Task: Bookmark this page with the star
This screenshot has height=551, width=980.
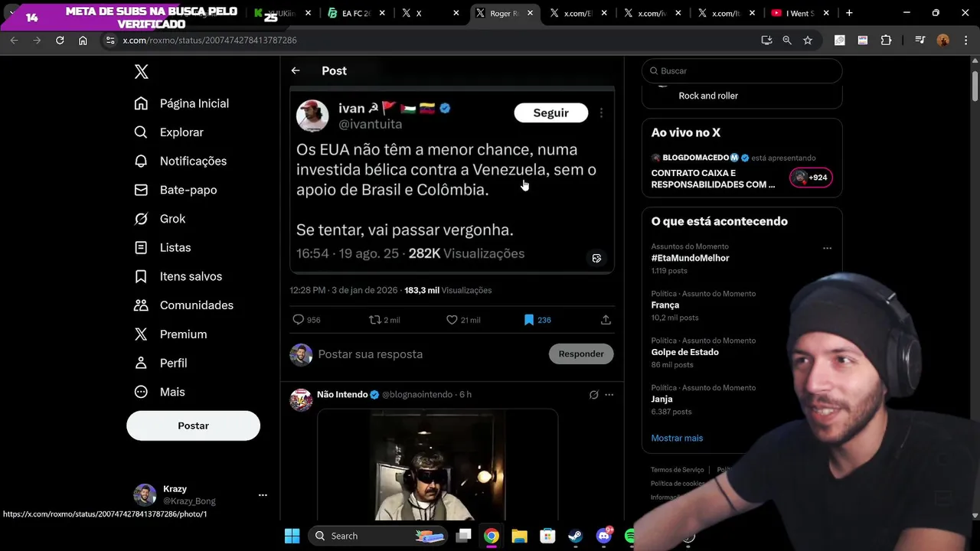Action: 808,40
